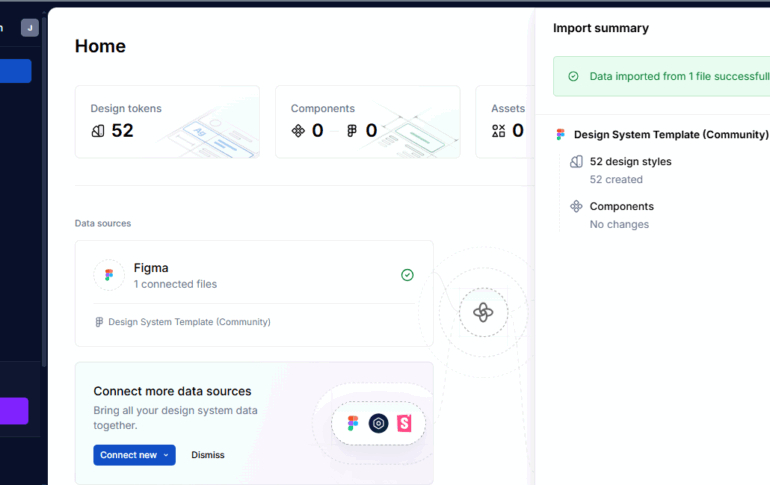Open the Connect new dropdown
This screenshot has width=770, height=485.
point(134,455)
